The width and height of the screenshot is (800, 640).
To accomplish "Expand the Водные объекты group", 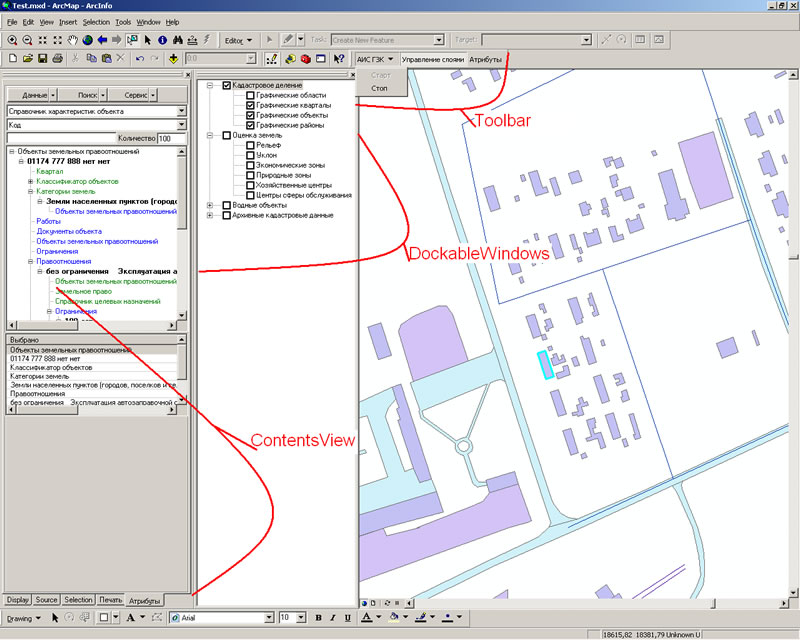I will 210,205.
